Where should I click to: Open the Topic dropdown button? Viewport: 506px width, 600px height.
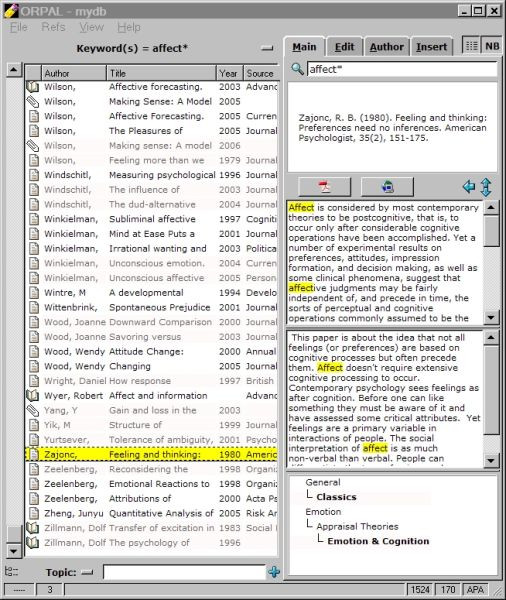tap(87, 572)
